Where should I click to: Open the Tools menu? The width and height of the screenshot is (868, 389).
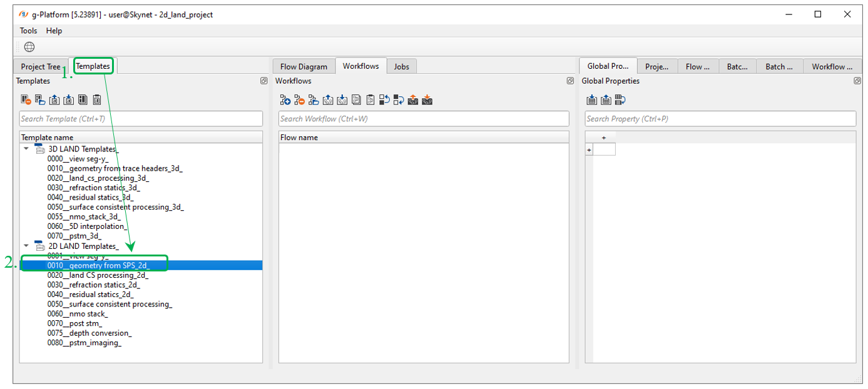pyautogui.click(x=28, y=31)
